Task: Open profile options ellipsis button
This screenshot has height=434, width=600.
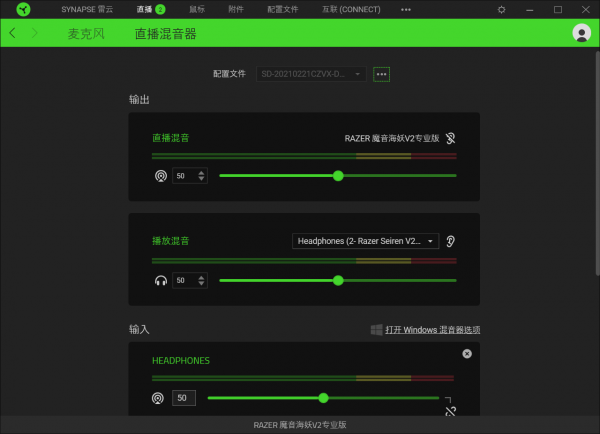Action: [x=381, y=74]
